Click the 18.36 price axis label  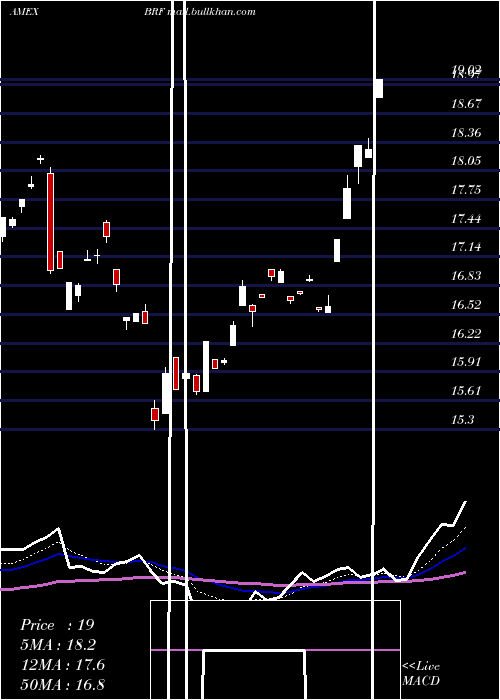tap(466, 133)
